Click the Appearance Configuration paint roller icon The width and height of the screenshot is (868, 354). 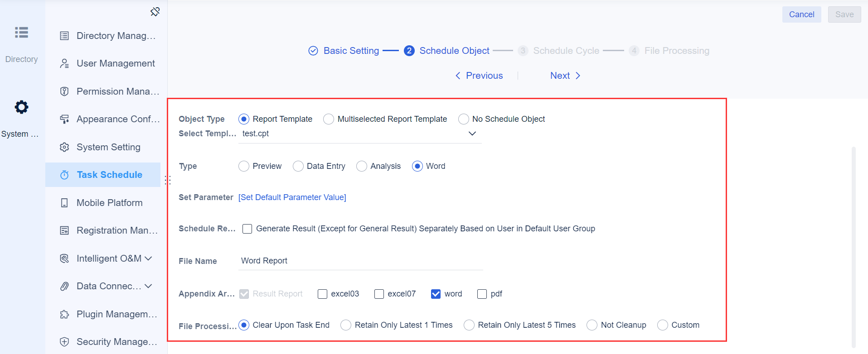pyautogui.click(x=64, y=119)
